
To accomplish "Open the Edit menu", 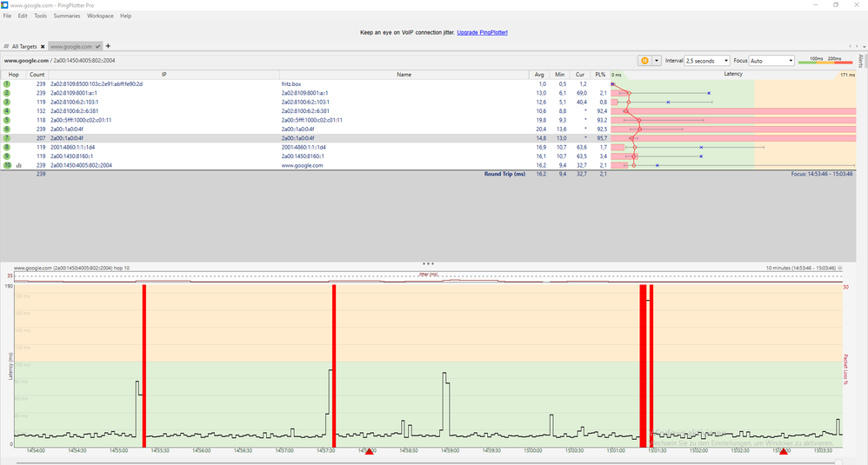I will point(23,16).
